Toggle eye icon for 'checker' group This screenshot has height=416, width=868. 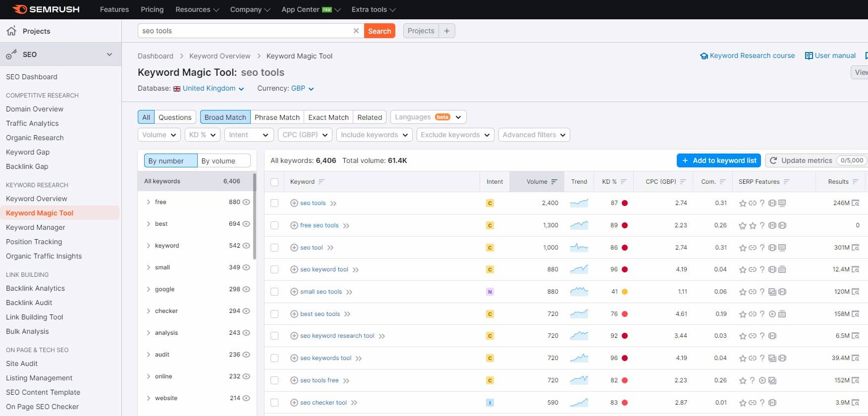tap(246, 311)
